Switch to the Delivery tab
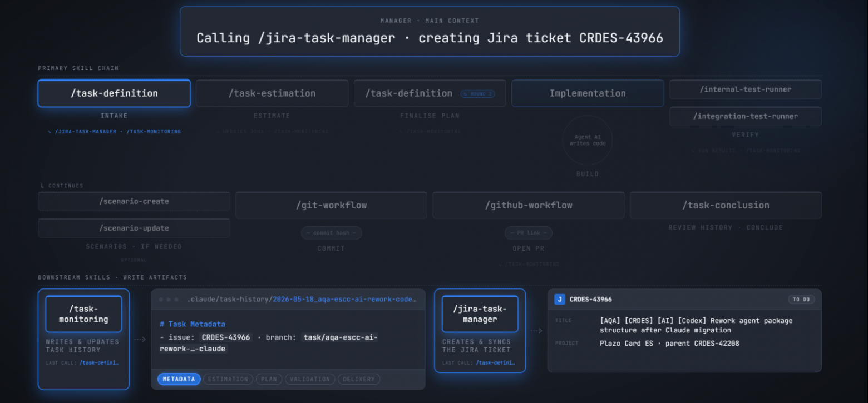The image size is (868, 403). click(x=359, y=379)
